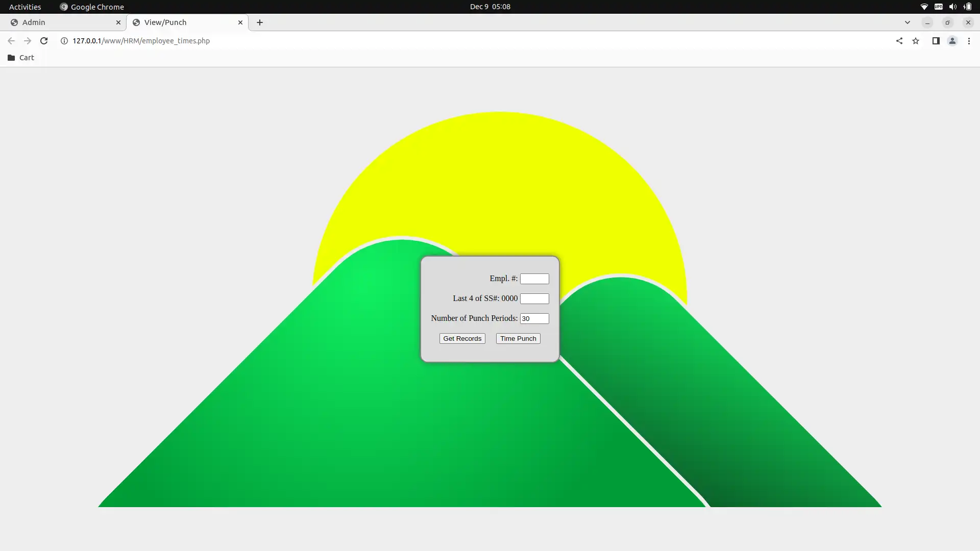This screenshot has height=551, width=980.
Task: Click the browser extensions puzzle icon
Action: point(936,40)
